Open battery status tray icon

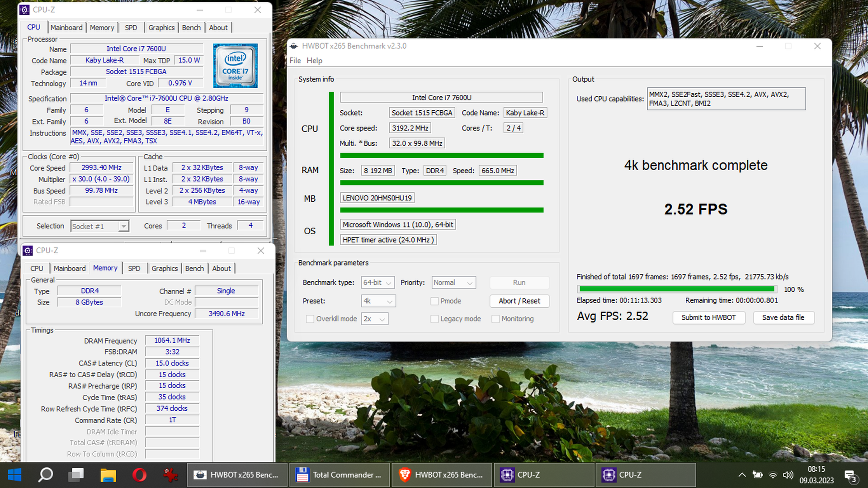point(758,475)
